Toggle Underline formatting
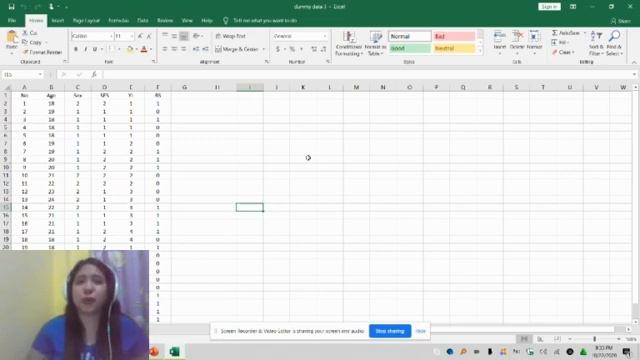640x360 pixels. point(95,49)
